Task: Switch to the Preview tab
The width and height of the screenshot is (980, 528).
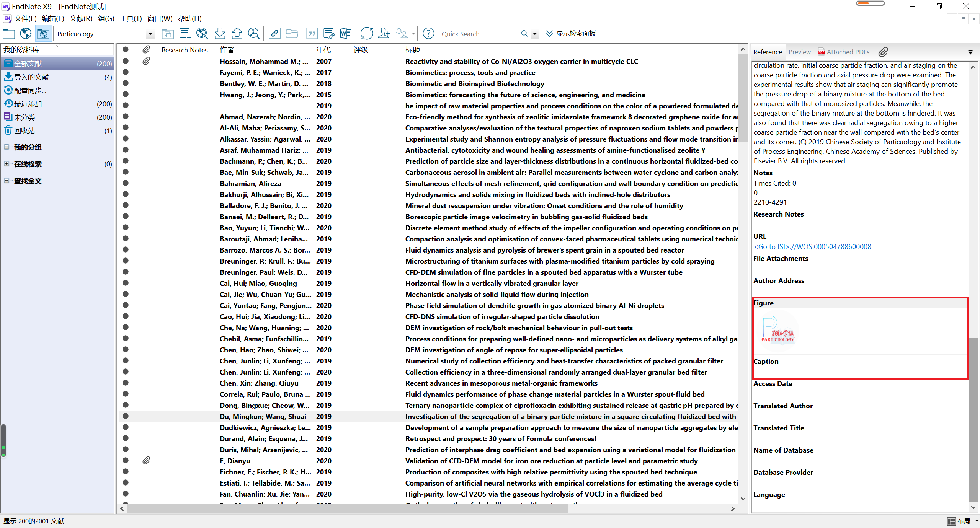Action: pos(799,52)
